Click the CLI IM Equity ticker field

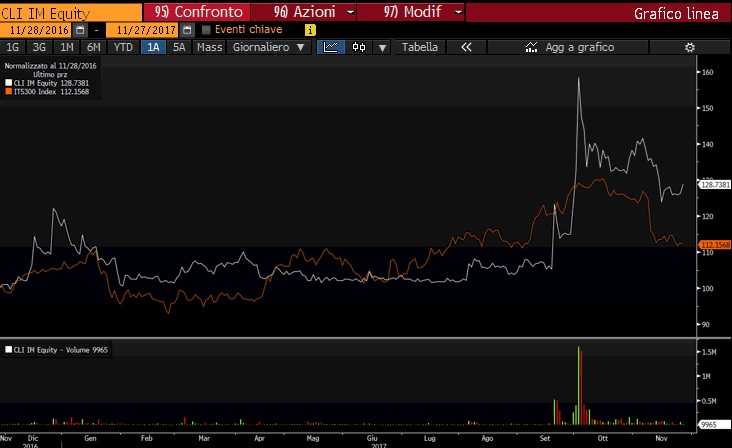[x=70, y=13]
